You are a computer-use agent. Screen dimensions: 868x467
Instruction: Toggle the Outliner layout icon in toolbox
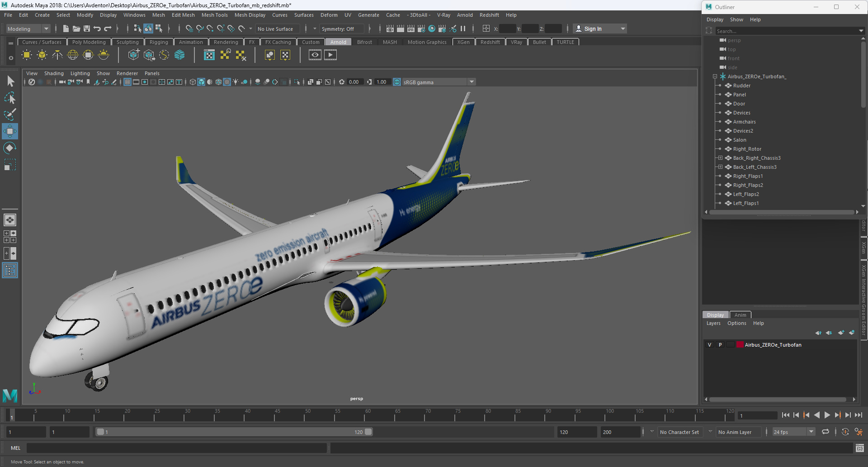tap(10, 271)
